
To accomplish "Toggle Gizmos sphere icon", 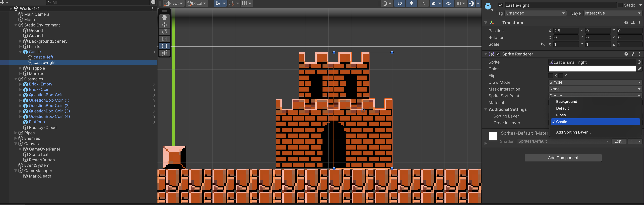I will click(x=472, y=3).
